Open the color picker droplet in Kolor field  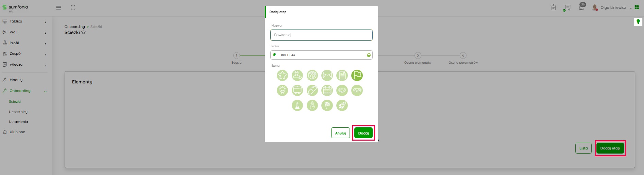pyautogui.click(x=369, y=55)
